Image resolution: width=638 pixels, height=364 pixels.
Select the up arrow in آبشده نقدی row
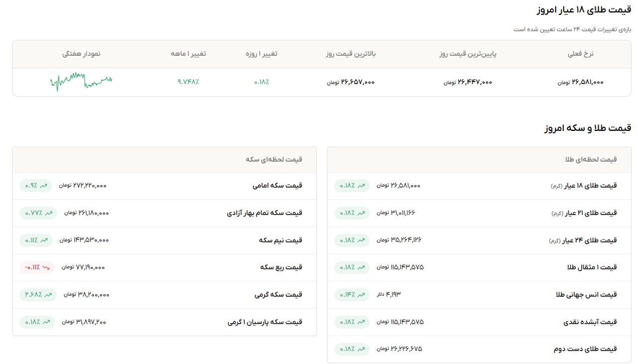(x=361, y=322)
